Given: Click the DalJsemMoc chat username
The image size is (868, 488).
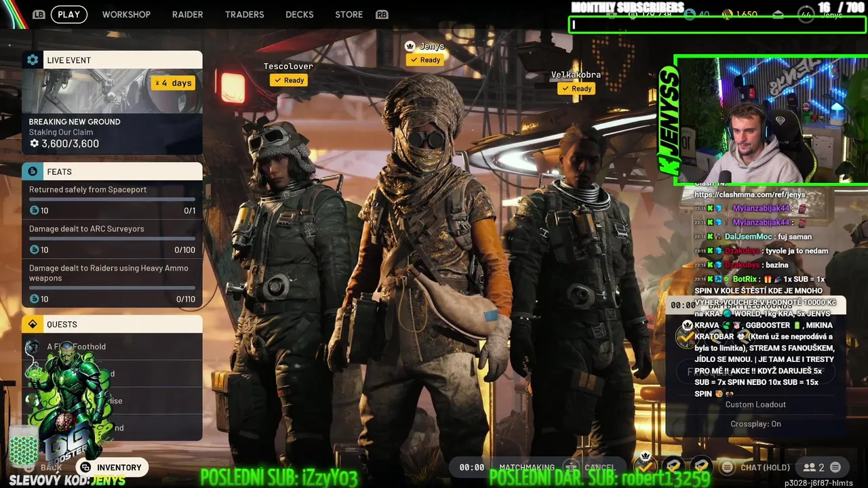Looking at the screenshot, I should pyautogui.click(x=748, y=236).
